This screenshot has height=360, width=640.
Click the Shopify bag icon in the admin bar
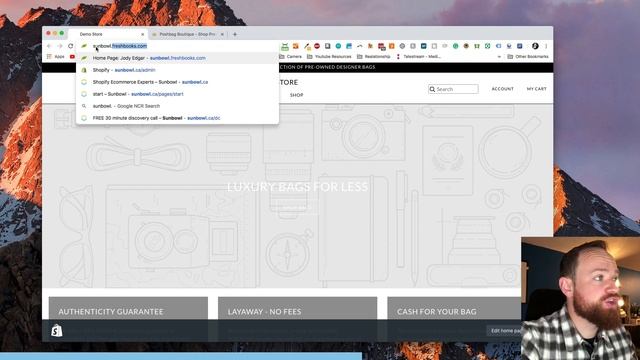click(57, 330)
